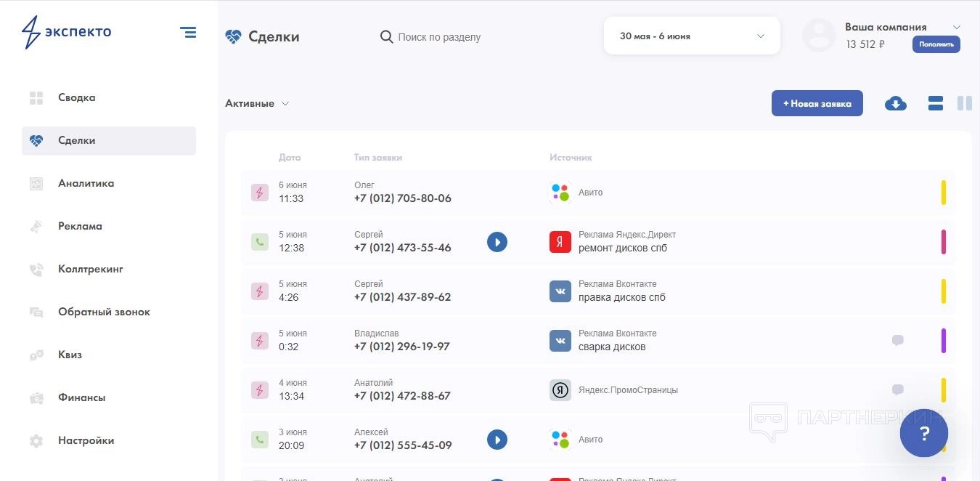Open the round help question-mark button
The height and width of the screenshot is (481, 980).
click(924, 433)
